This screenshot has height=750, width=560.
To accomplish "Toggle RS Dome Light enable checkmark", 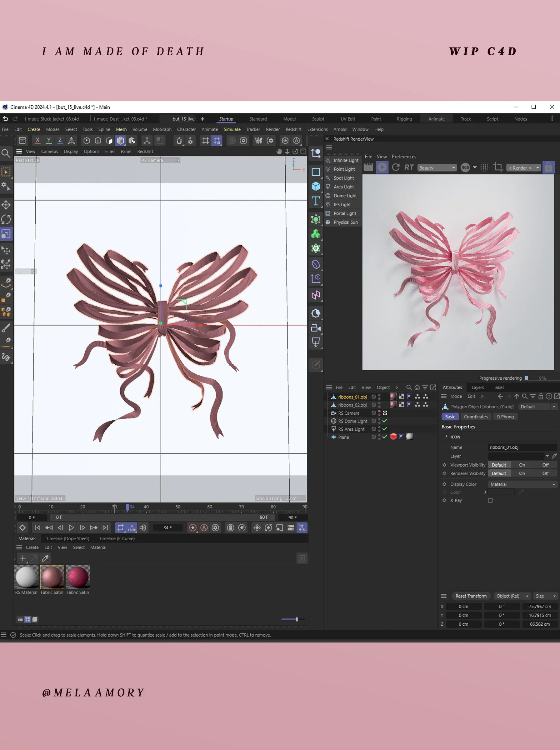I will click(384, 421).
